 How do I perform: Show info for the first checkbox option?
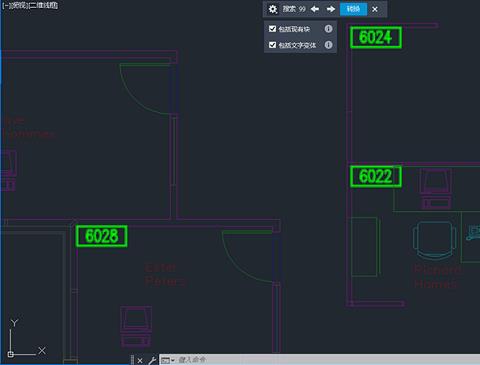[328, 29]
